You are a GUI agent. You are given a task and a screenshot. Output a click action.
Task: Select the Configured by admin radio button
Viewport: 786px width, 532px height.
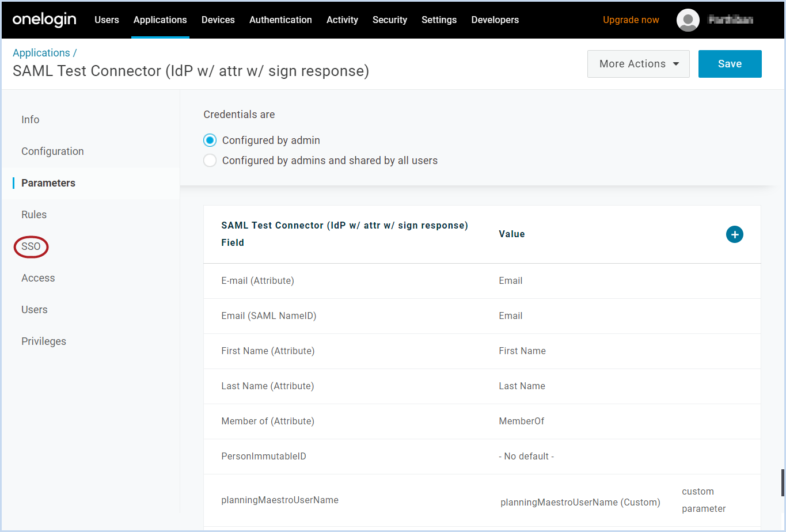[210, 140]
